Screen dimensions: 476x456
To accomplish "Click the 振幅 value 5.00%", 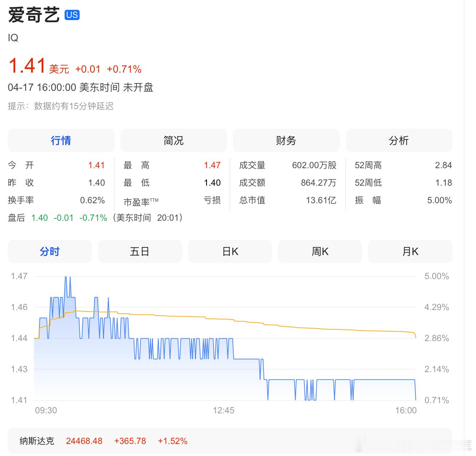I will (x=439, y=200).
